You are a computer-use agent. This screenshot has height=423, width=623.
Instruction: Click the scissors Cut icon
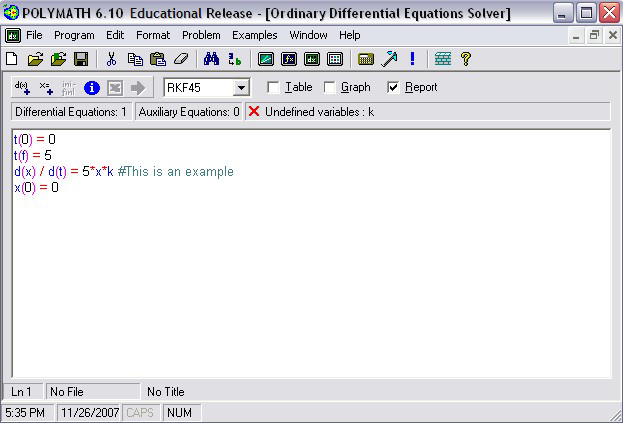point(112,59)
